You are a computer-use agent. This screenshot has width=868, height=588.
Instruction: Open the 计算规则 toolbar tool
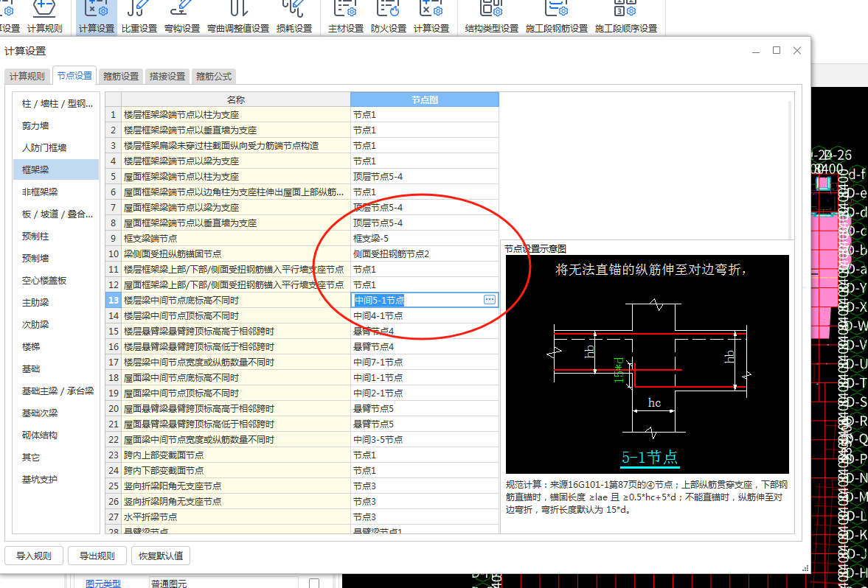click(45, 18)
